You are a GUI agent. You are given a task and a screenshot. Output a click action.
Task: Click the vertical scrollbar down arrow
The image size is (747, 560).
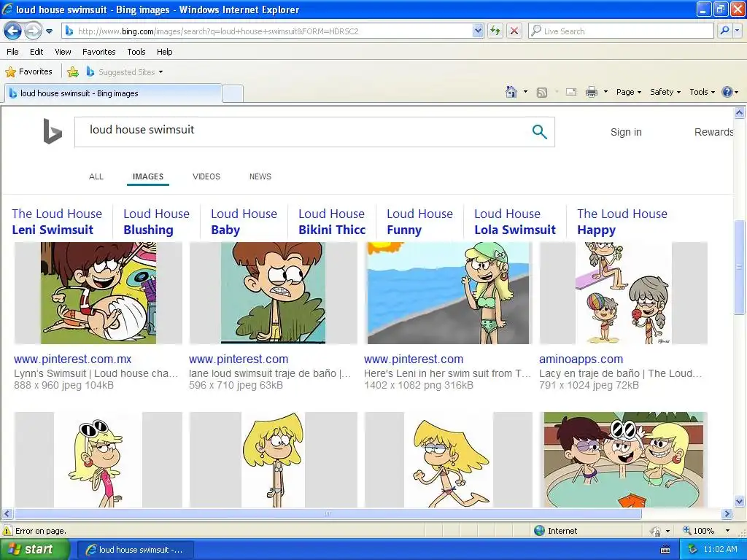coord(740,501)
